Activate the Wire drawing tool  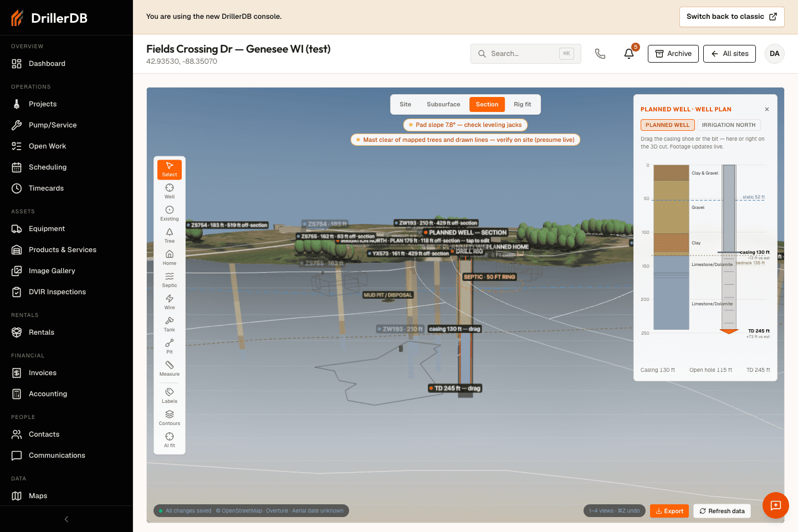tap(170, 303)
